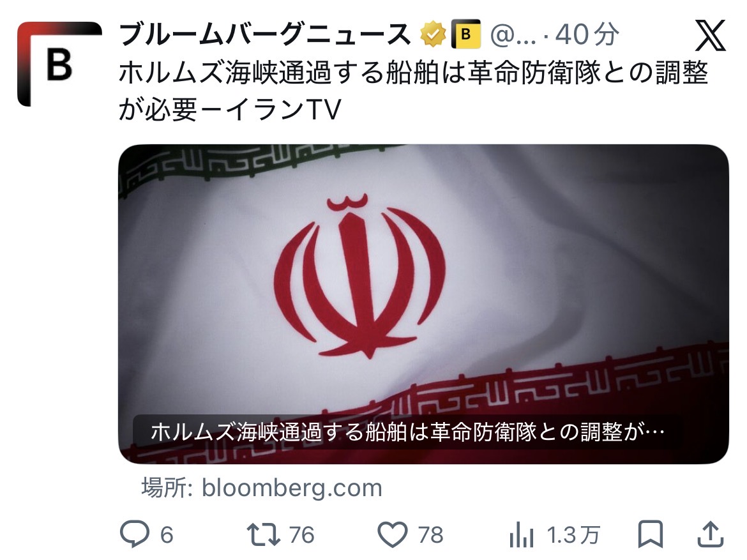The height and width of the screenshot is (560, 747).
Task: Tap the like count 78
Action: pyautogui.click(x=431, y=534)
